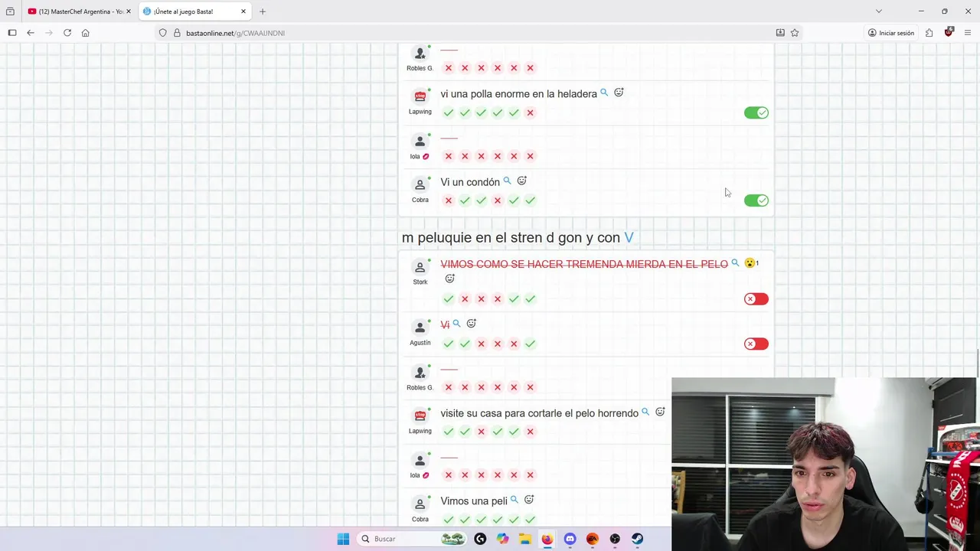The width and height of the screenshot is (980, 551).
Task: Click the text 'Vi un condón'
Action: point(470,182)
